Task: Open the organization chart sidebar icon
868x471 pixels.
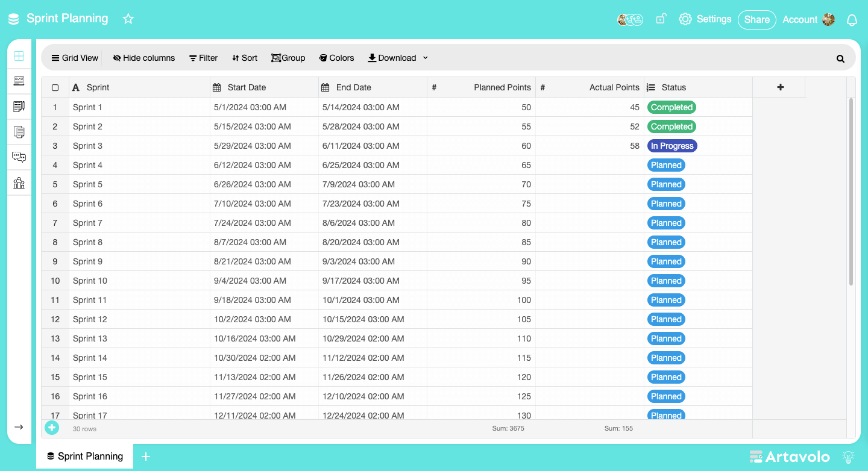Action: pos(19,182)
